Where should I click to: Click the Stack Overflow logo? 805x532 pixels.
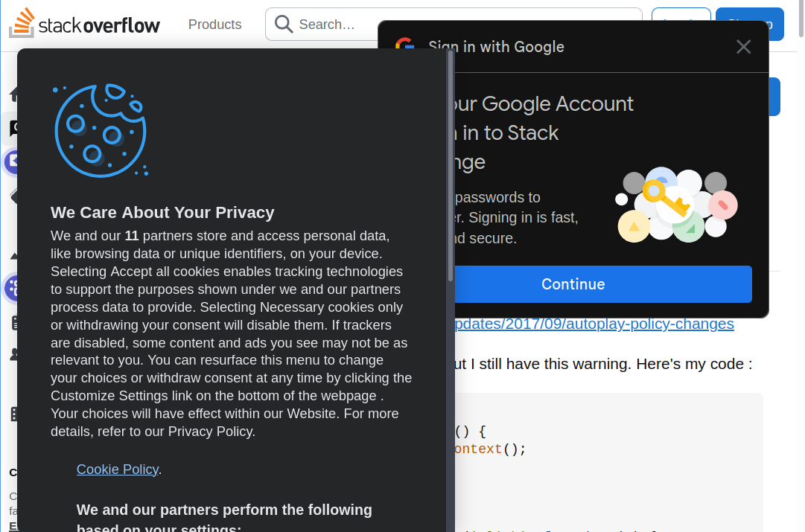(84, 24)
